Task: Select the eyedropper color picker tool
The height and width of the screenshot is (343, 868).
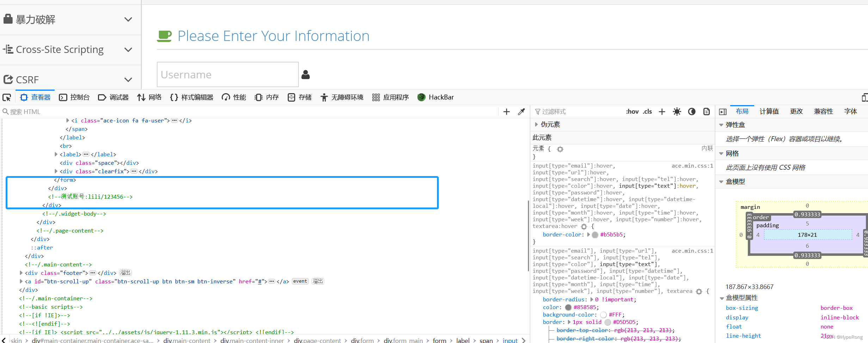Action: point(521,112)
